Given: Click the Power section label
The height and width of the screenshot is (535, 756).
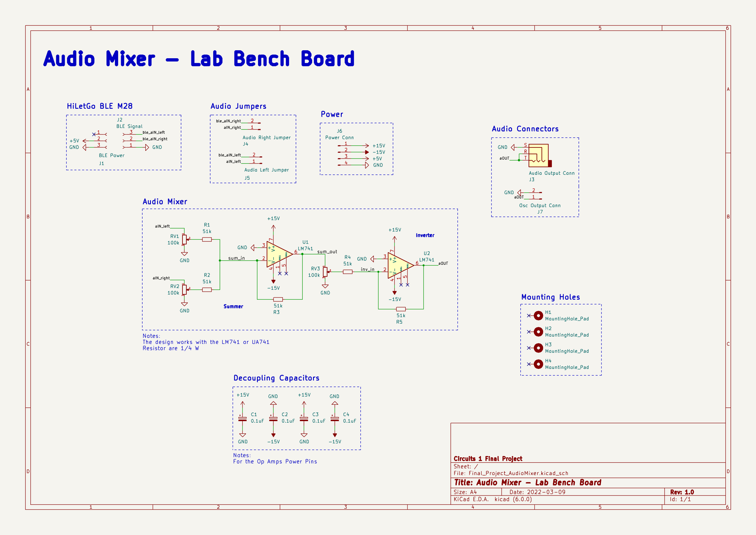Looking at the screenshot, I should tap(332, 114).
